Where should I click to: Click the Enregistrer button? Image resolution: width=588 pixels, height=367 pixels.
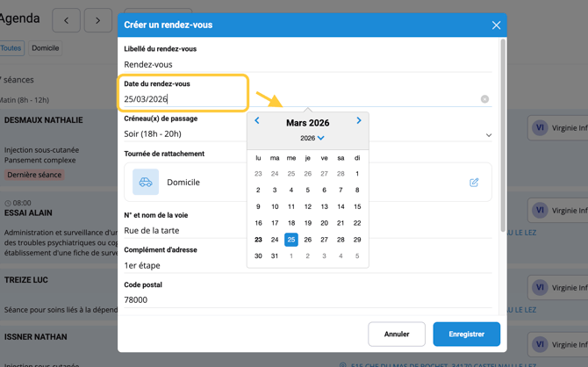point(466,334)
